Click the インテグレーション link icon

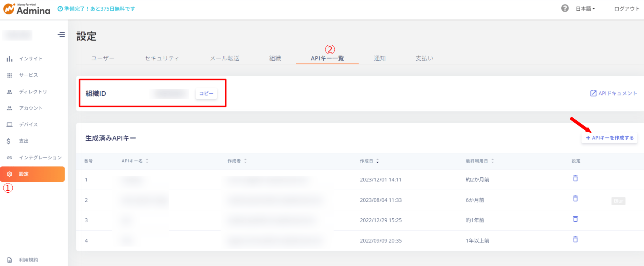[x=10, y=158]
